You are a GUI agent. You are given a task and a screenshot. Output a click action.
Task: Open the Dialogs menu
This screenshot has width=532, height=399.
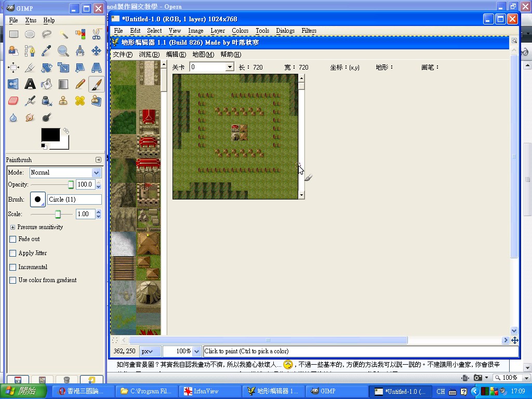pos(285,31)
